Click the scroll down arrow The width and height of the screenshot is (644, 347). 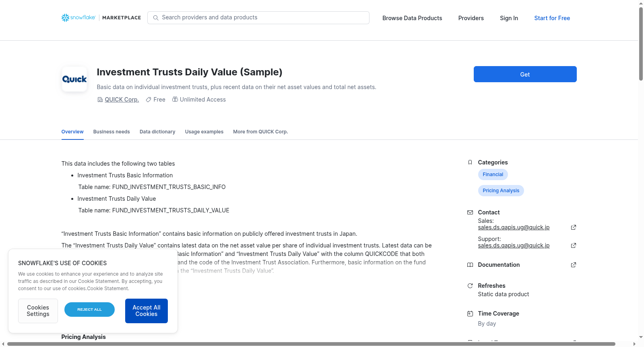641,337
